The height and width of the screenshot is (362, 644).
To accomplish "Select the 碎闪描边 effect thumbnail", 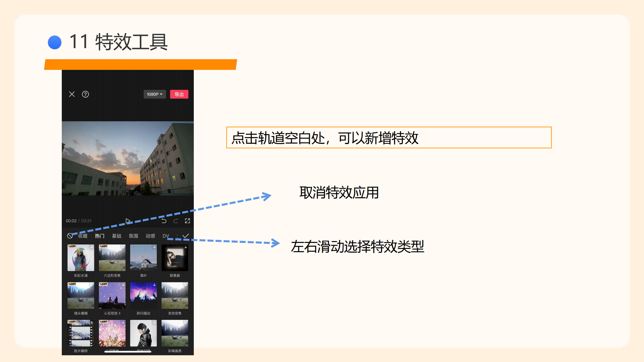I will click(144, 295).
